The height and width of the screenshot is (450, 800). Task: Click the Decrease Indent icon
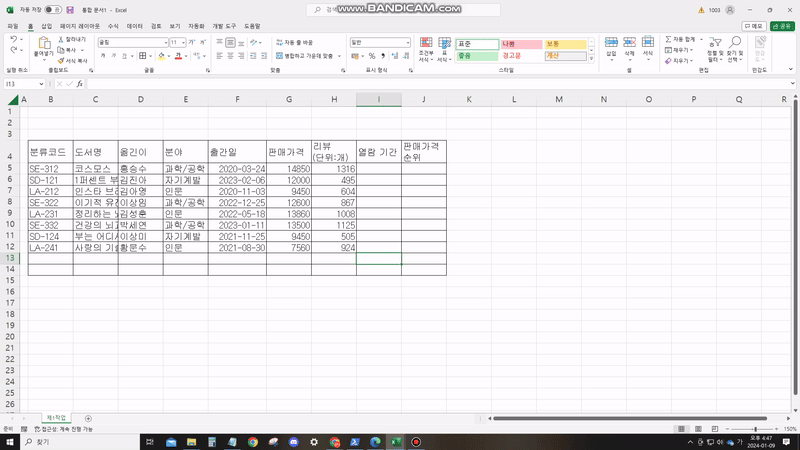point(253,56)
